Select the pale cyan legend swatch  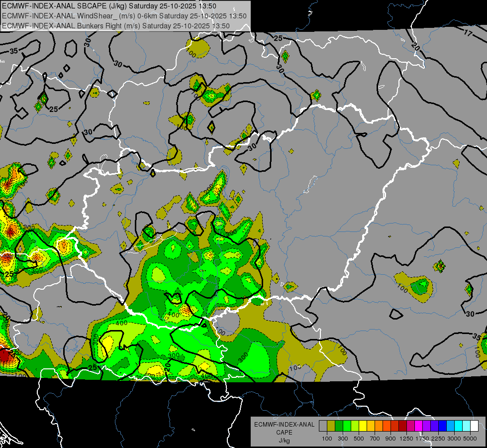[467, 426]
